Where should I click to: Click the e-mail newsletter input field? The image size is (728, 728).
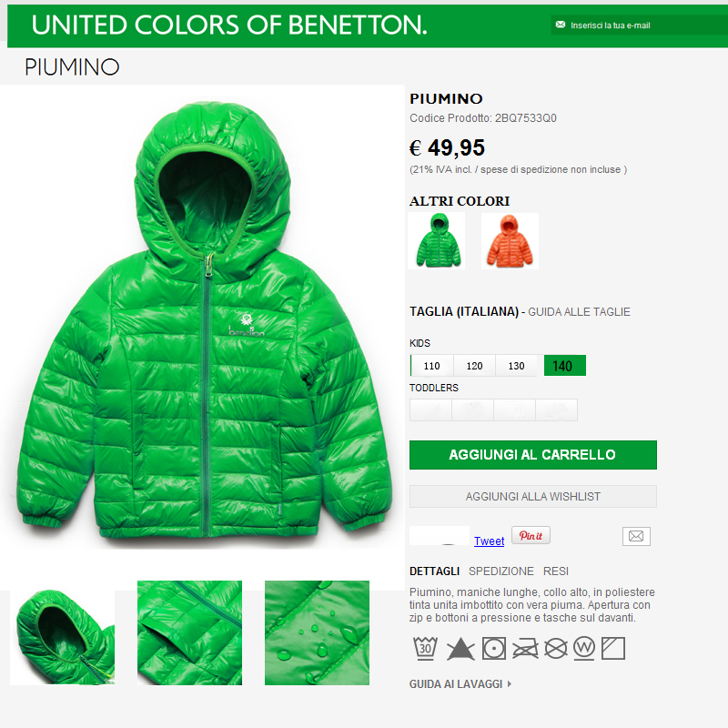[641, 25]
